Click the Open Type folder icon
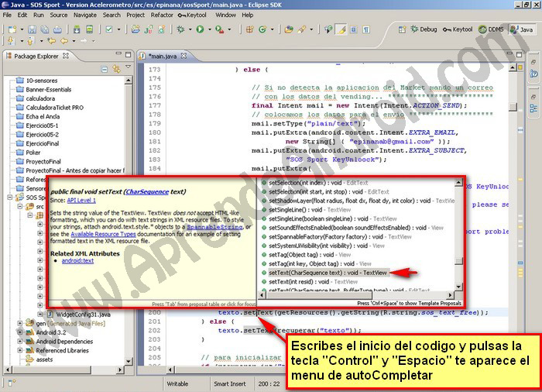 289,29
